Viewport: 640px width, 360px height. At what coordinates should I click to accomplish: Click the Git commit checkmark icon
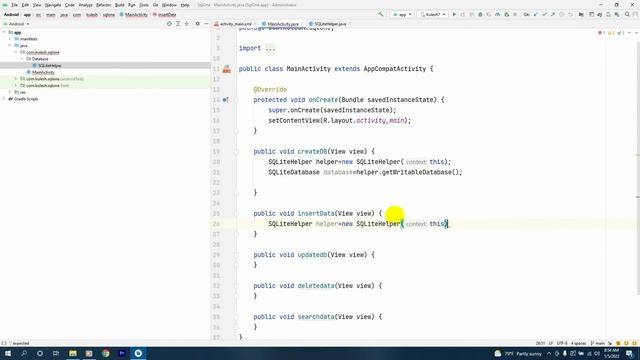coord(544,14)
